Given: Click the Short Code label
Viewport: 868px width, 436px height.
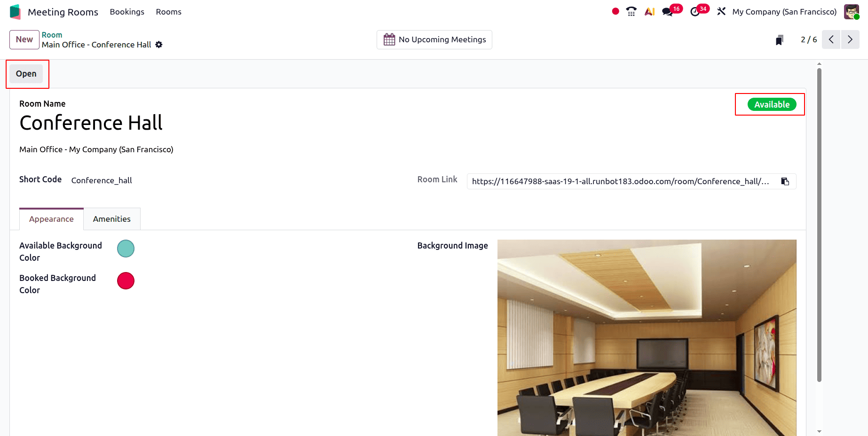Looking at the screenshot, I should click(40, 179).
